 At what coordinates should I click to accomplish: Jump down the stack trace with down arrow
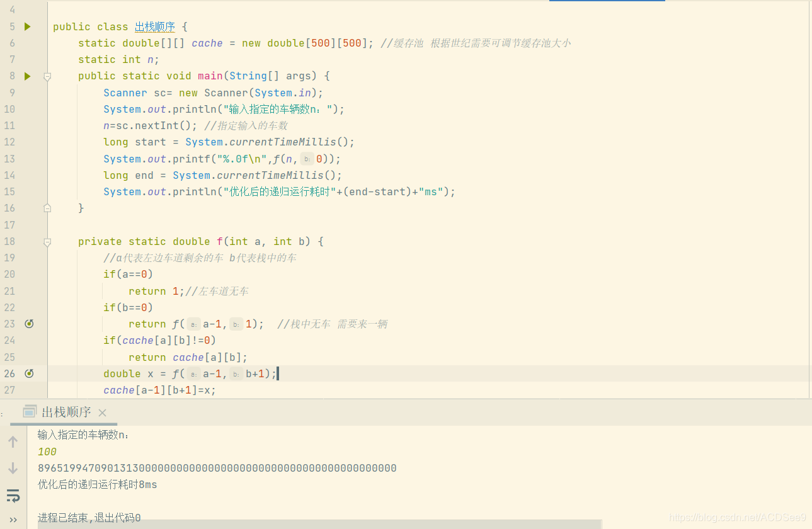[x=13, y=469]
